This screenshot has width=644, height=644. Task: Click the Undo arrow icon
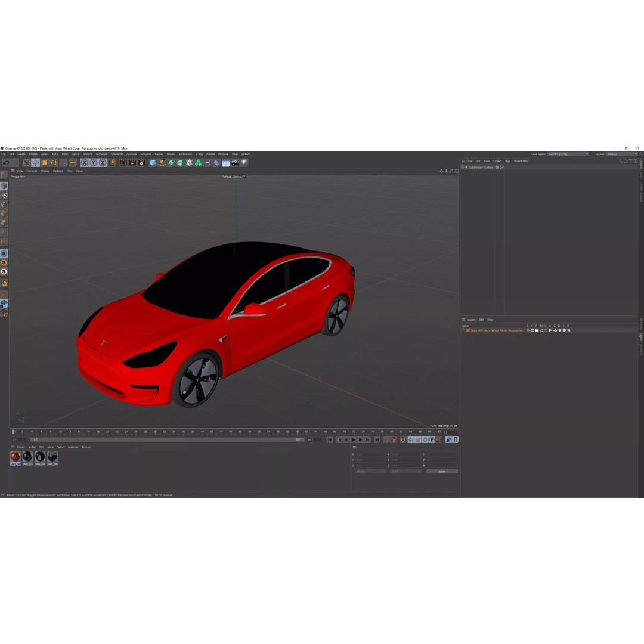6,163
